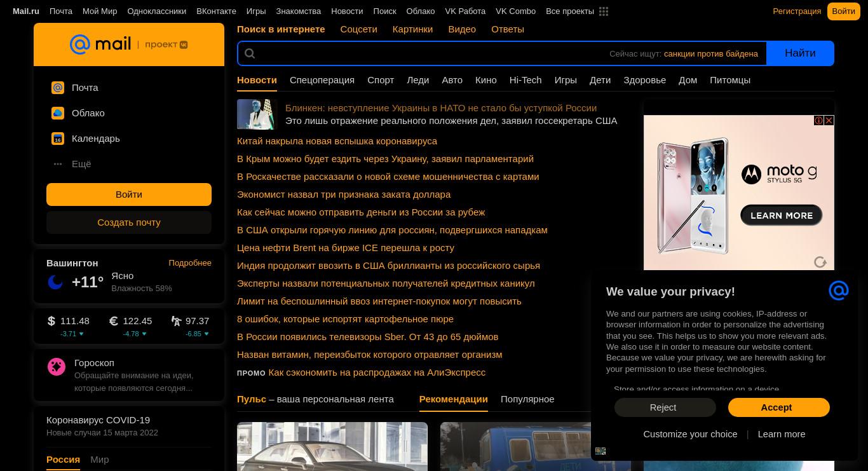This screenshot has height=471, width=868.
Task: Click the euro exchange rate icon
Action: 114,321
